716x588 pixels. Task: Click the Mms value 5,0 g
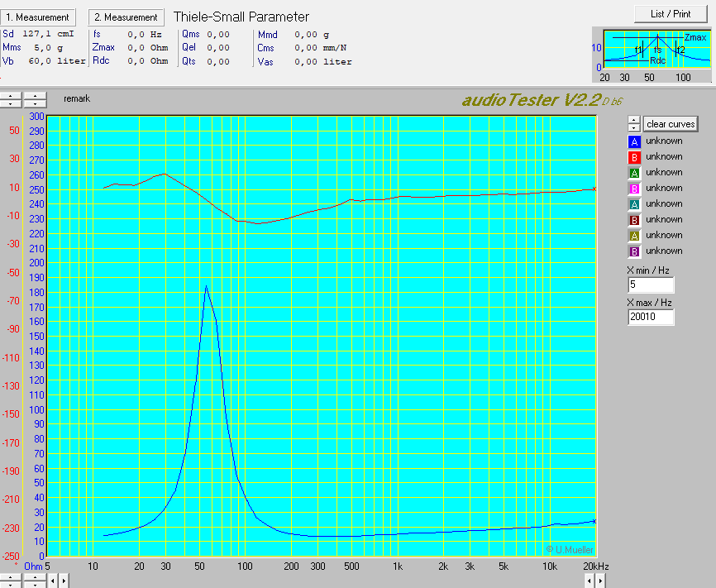48,47
